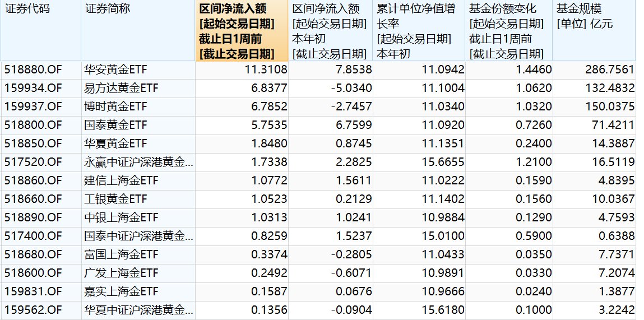
Task: Click growth rate value 11.1351
Action: [443, 143]
